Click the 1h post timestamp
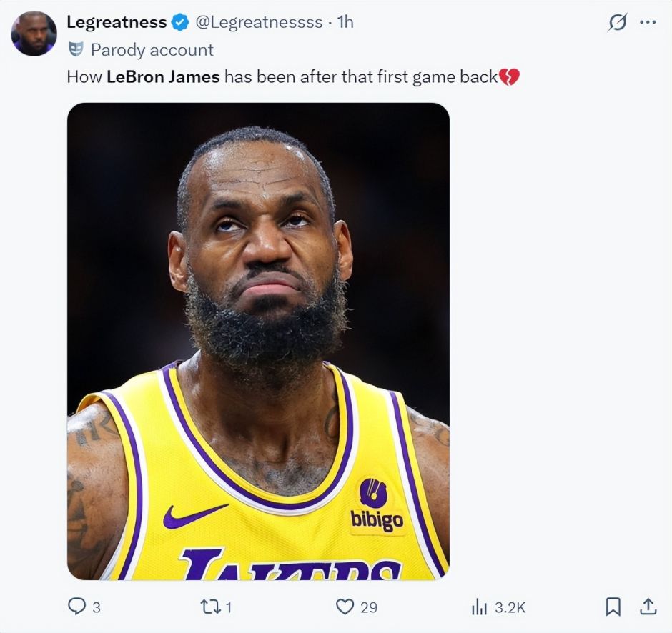This screenshot has width=672, height=633. [x=345, y=22]
